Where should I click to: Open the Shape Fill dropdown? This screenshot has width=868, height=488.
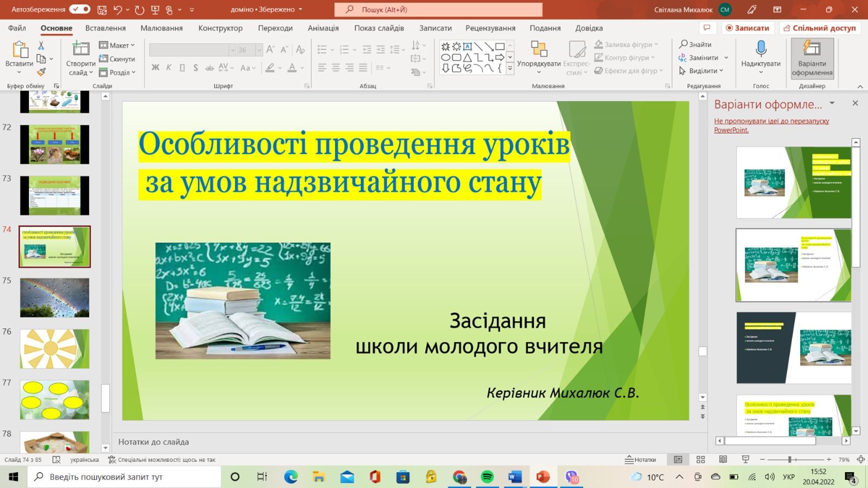pyautogui.click(x=626, y=44)
